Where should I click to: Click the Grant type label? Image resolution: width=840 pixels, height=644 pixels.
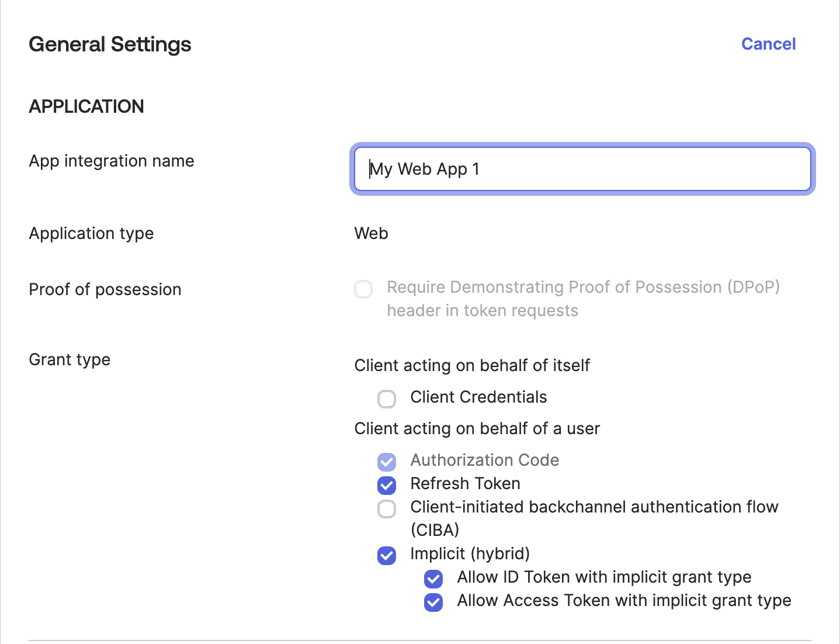(x=70, y=359)
